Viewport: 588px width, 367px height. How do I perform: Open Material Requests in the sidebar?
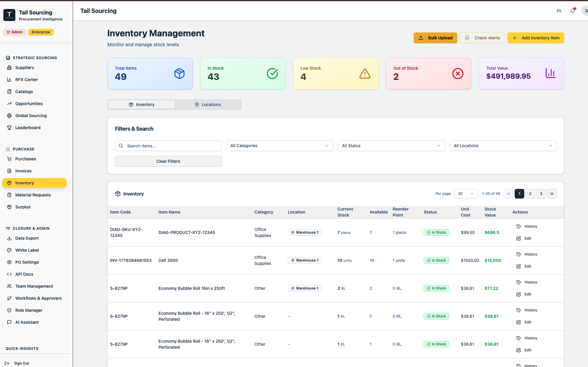(34, 195)
